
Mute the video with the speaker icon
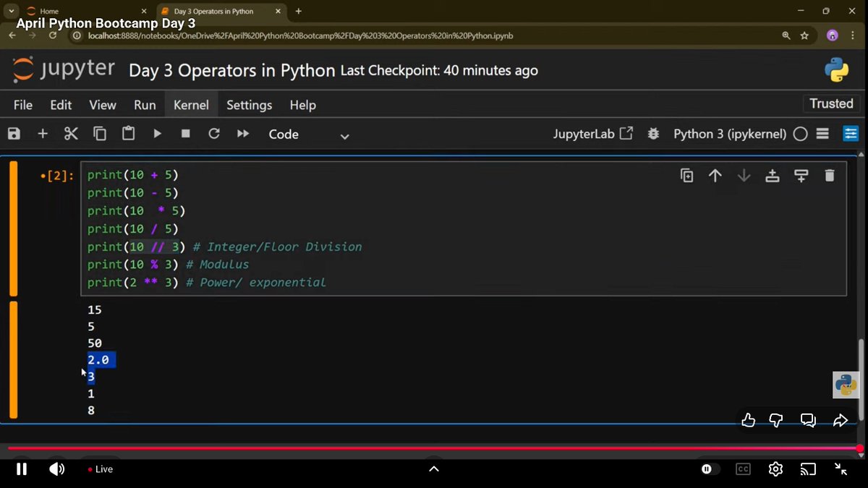tap(56, 469)
